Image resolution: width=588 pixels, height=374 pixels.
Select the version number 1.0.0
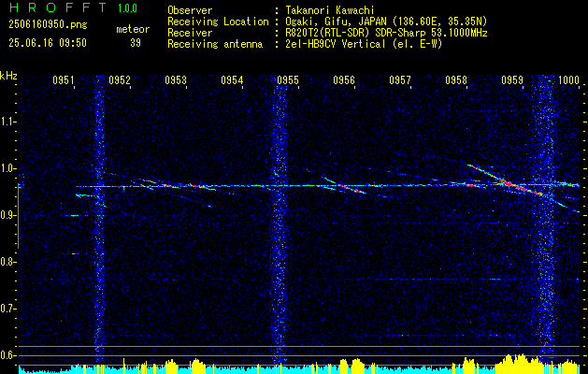point(127,8)
